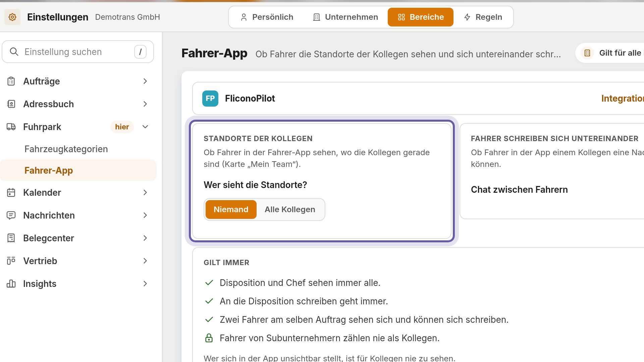Click the Nachrichten chat bubble icon
644x362 pixels.
pos(11,215)
